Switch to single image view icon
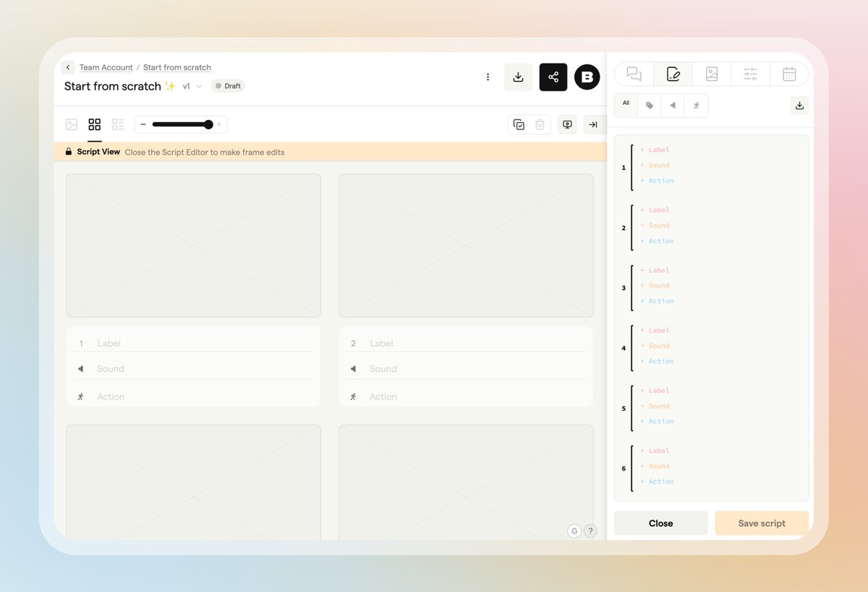Image resolution: width=868 pixels, height=592 pixels. 72,124
